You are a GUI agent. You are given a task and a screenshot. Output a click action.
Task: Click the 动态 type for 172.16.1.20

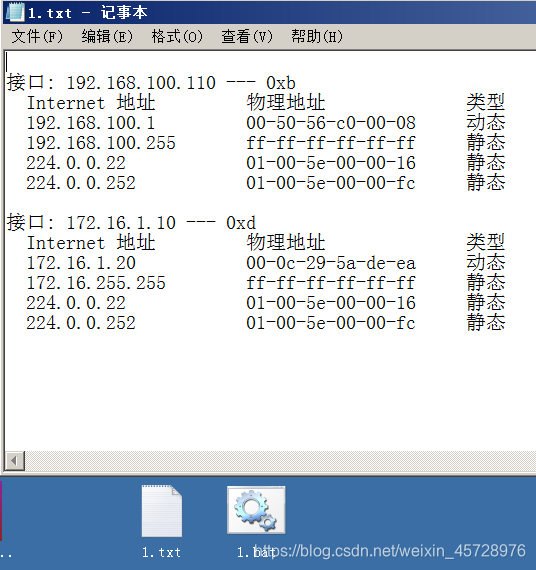point(486,263)
